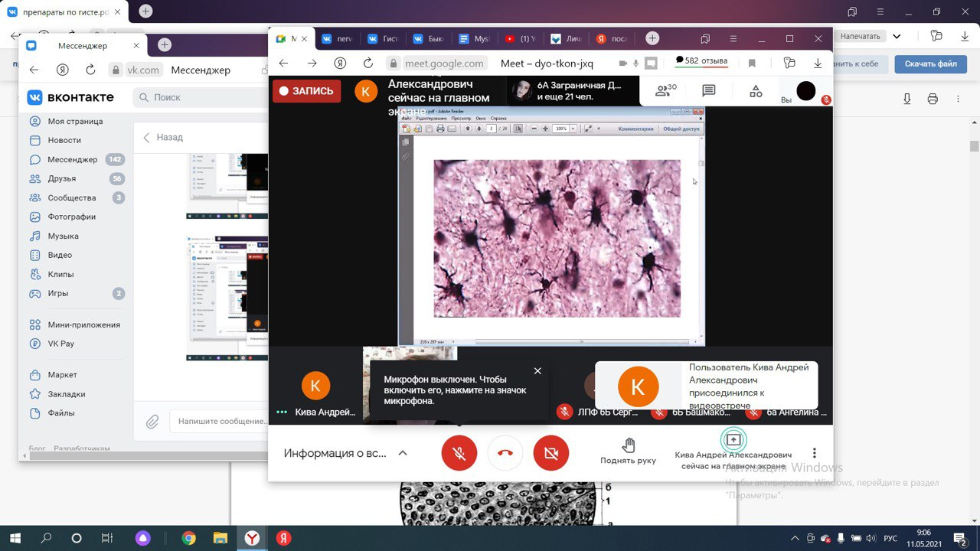
Task: Click the bookmark icon in Meet address bar
Action: point(752,64)
